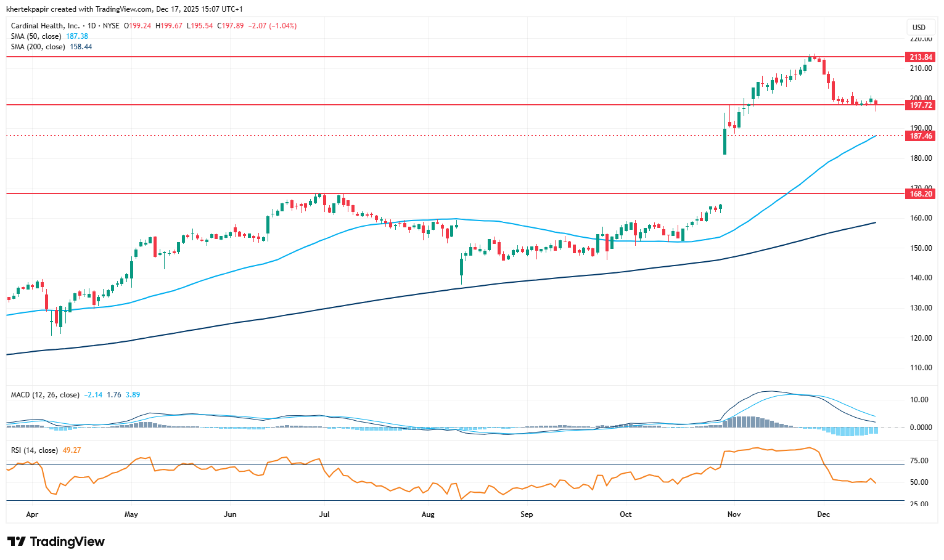This screenshot has height=560, width=944.
Task: Click the SMA 50 value 187.38
Action: pos(77,36)
